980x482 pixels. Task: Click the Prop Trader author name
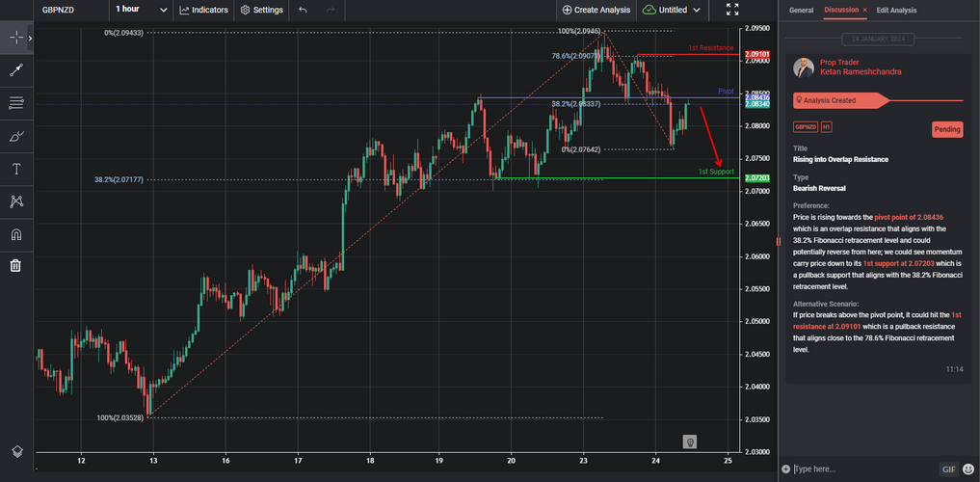839,63
